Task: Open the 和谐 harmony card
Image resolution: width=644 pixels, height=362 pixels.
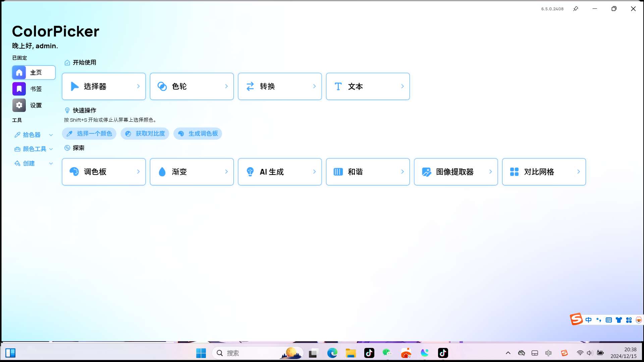Action: pyautogui.click(x=368, y=172)
